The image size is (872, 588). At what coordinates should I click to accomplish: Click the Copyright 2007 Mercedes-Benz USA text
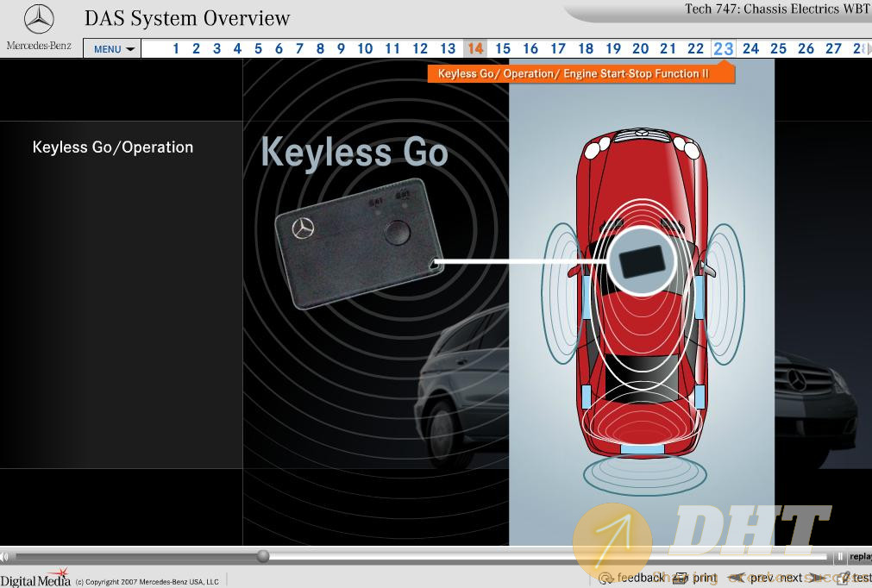click(x=147, y=581)
